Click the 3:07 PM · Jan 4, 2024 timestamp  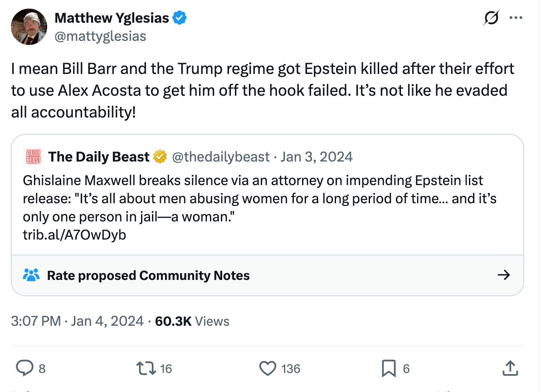(x=77, y=321)
